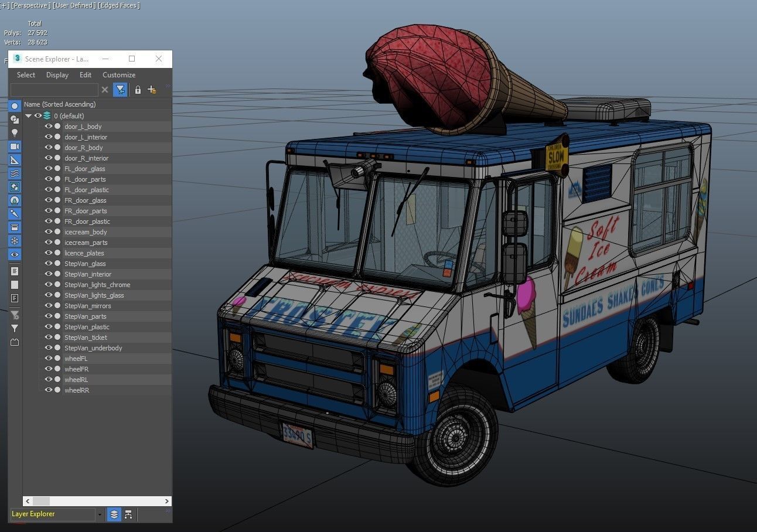Screen dimensions: 757x532
Task: Select the StepVan_lights_chrome row
Action: click(x=97, y=285)
